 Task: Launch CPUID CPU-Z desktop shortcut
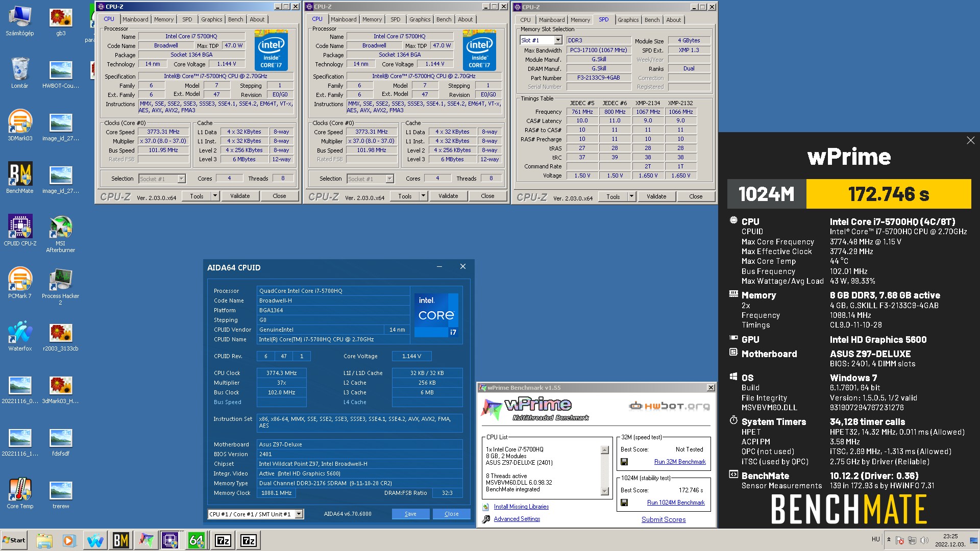click(20, 231)
